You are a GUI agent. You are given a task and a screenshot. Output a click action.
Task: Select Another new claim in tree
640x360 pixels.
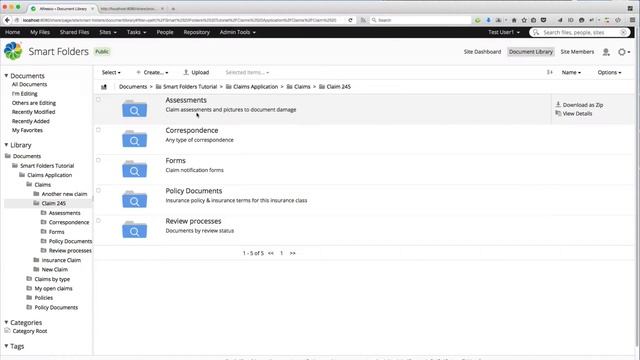click(64, 194)
